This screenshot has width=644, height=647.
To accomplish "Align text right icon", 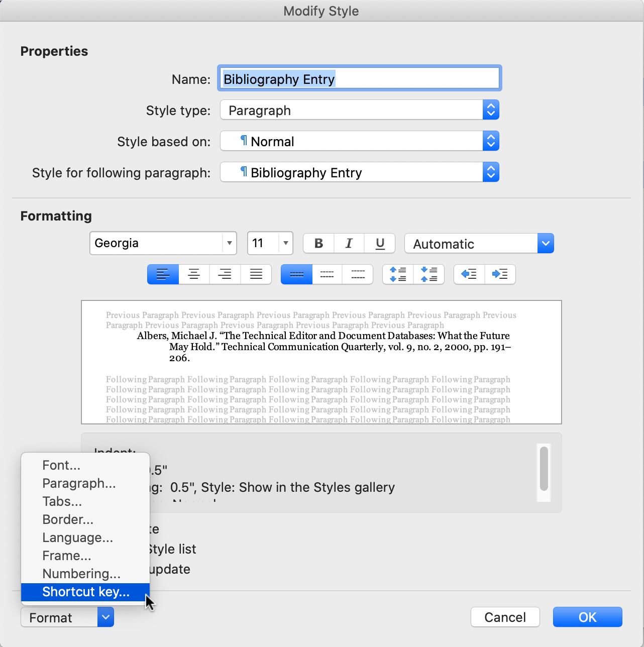I will 225,274.
